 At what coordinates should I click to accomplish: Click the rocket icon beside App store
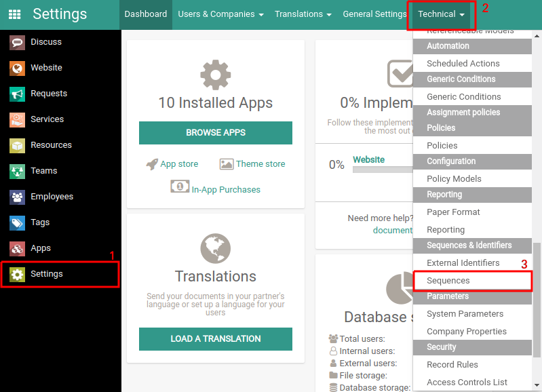pos(152,164)
